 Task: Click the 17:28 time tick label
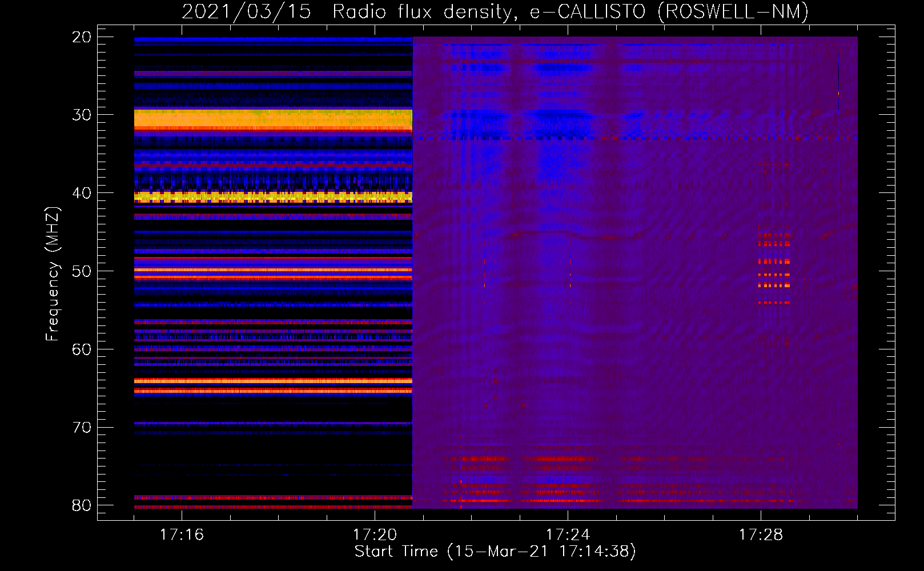761,534
